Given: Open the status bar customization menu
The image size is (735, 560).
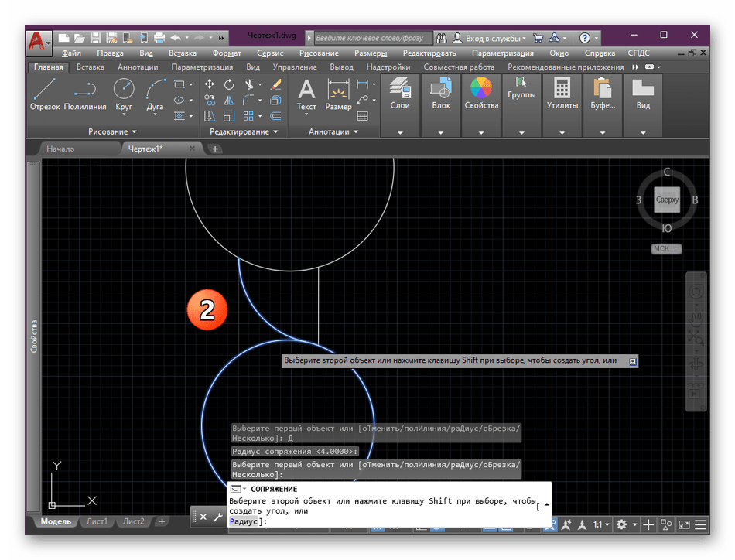Looking at the screenshot, I should (x=700, y=525).
